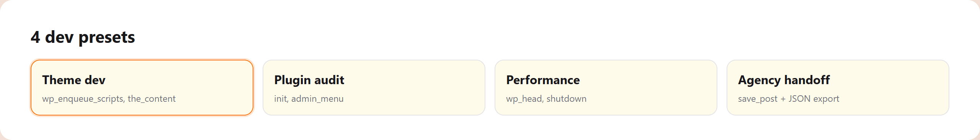Click the 'JSON export' text
980x140 pixels.
click(x=814, y=99)
